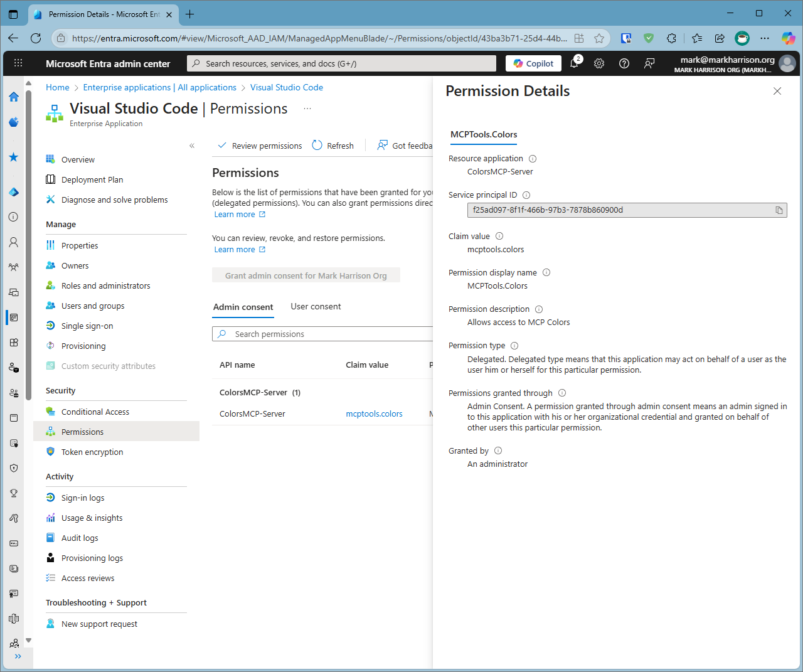The image size is (803, 672).
Task: Star this page in the address bar
Action: click(599, 38)
